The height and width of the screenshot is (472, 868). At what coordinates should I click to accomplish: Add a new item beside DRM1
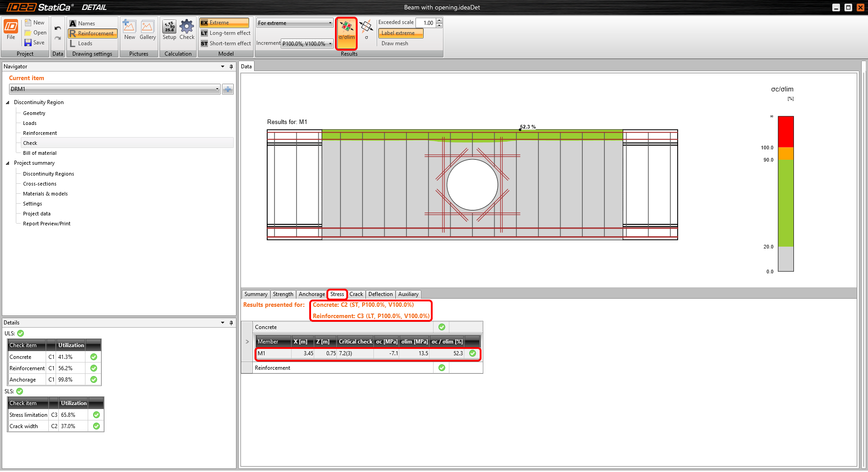227,89
